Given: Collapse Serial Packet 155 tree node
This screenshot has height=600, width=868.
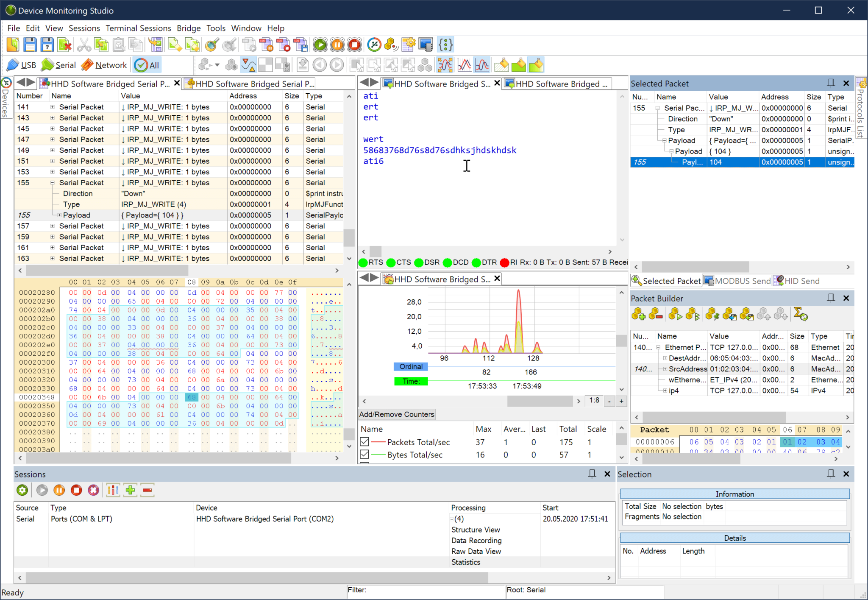Looking at the screenshot, I should coord(53,183).
